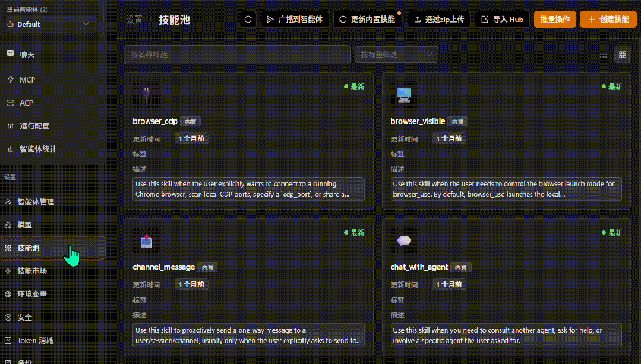This screenshot has height=364, width=641.
Task: Open the 聊天 chat sidebar item
Action: pyautogui.click(x=53, y=55)
